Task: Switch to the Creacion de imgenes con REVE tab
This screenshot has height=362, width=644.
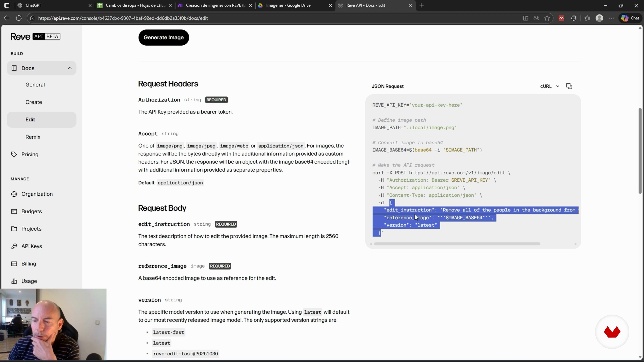Action: (x=215, y=5)
